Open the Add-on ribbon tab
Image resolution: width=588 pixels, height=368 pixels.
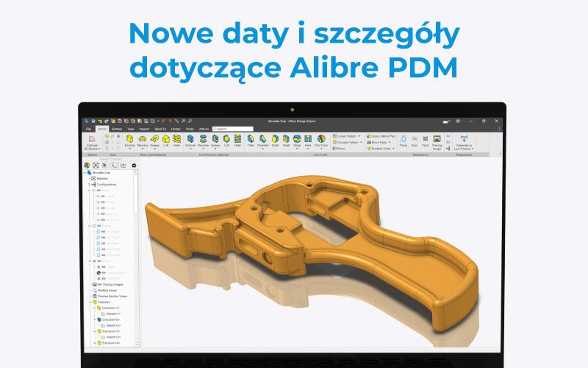(x=204, y=129)
